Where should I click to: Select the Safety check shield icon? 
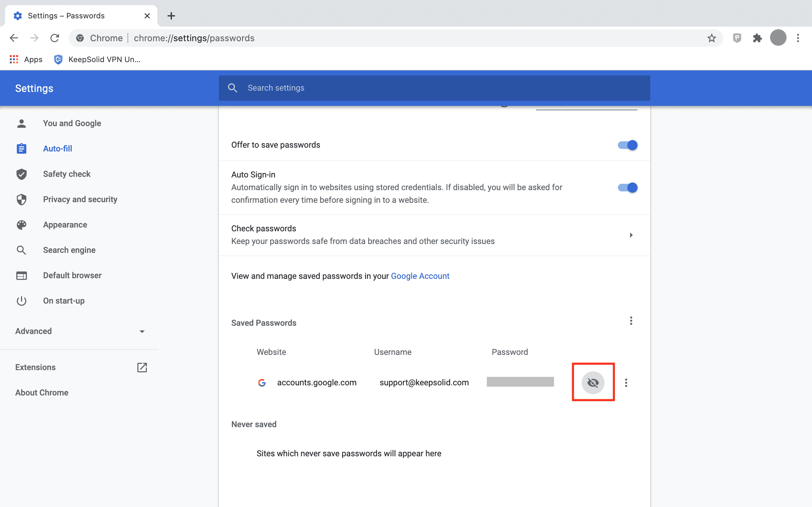pos(21,174)
